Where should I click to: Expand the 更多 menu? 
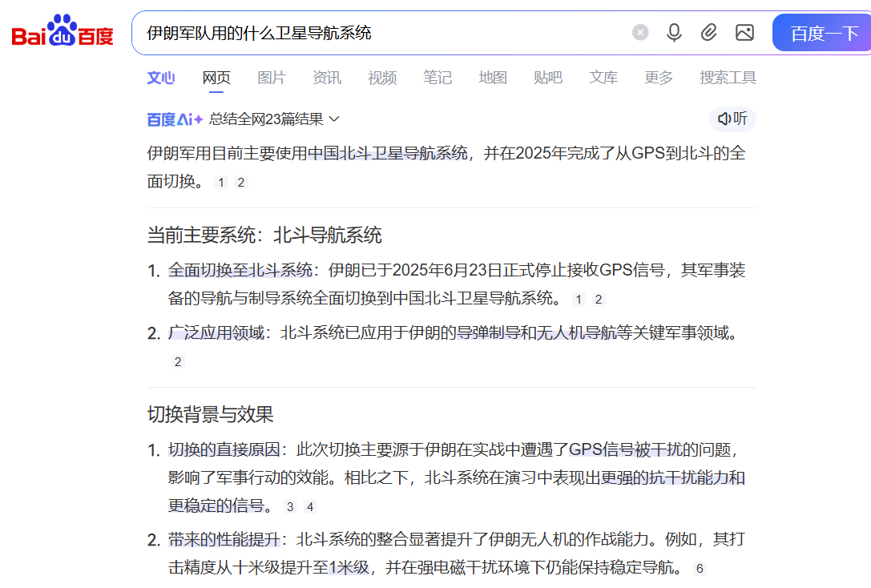coord(658,77)
